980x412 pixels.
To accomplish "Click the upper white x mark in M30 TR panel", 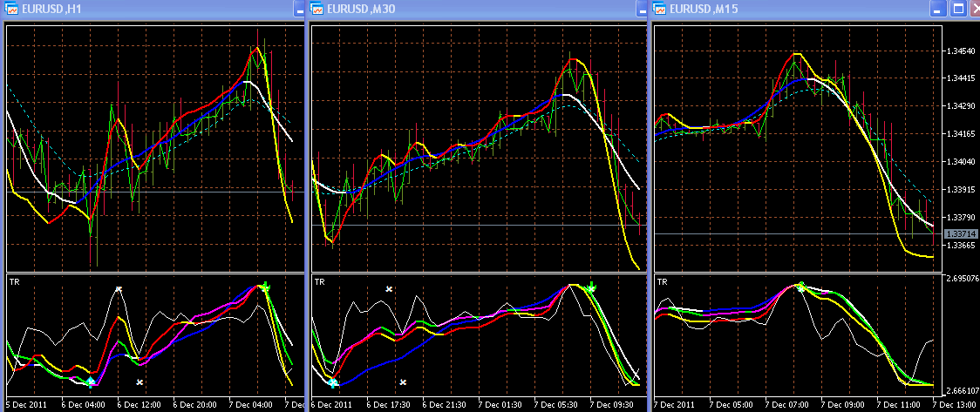I will click(389, 289).
